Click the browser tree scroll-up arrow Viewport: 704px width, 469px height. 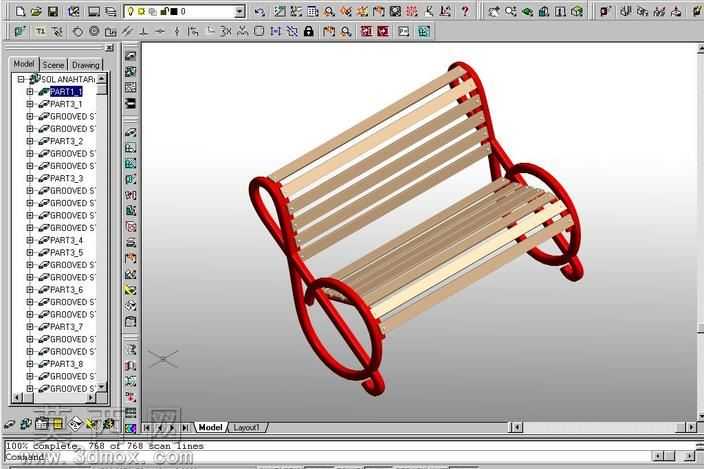[x=102, y=79]
